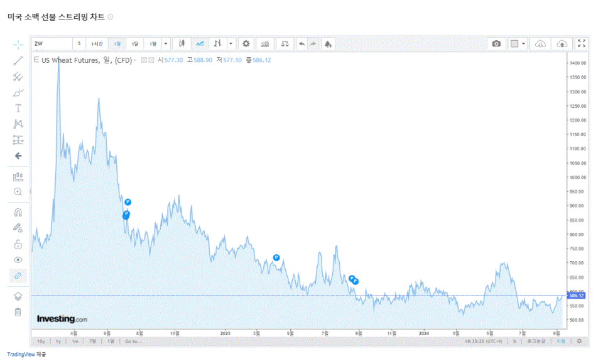This screenshot has height=364, width=603.
Task: Click the Go to... date button
Action: (x=133, y=341)
